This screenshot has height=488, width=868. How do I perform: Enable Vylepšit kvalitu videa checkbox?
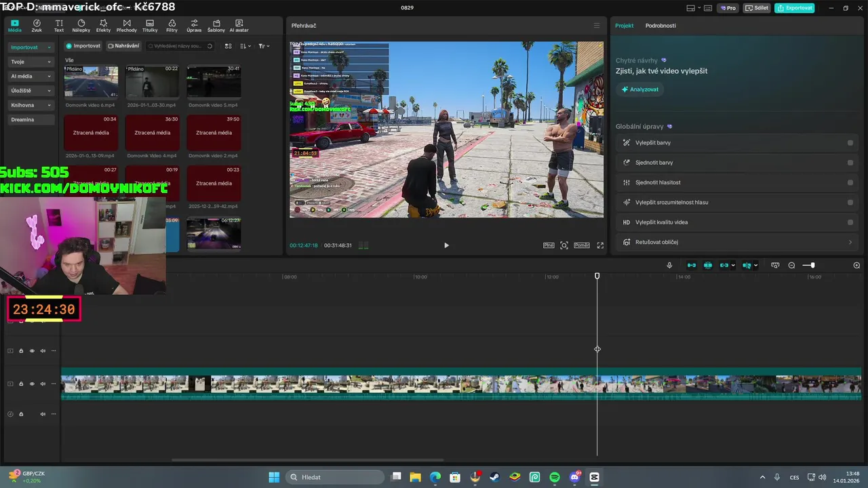850,222
